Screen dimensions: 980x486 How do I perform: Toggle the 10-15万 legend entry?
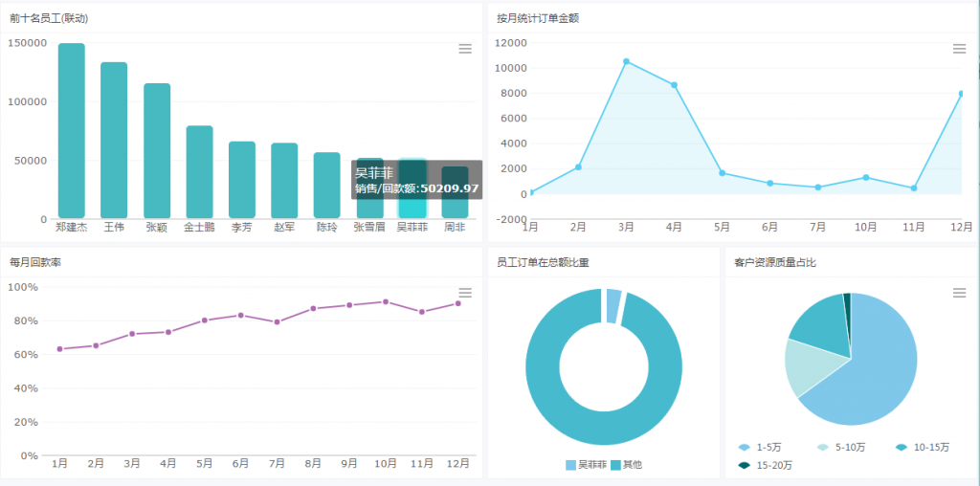click(x=920, y=447)
